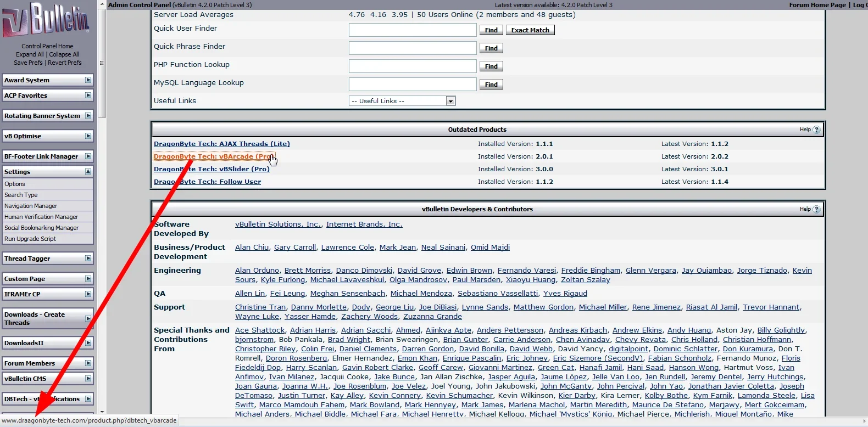Screen dimensions: 868x427
Task: Open vBulletin Solutions, Inc. link
Action: pos(278,224)
